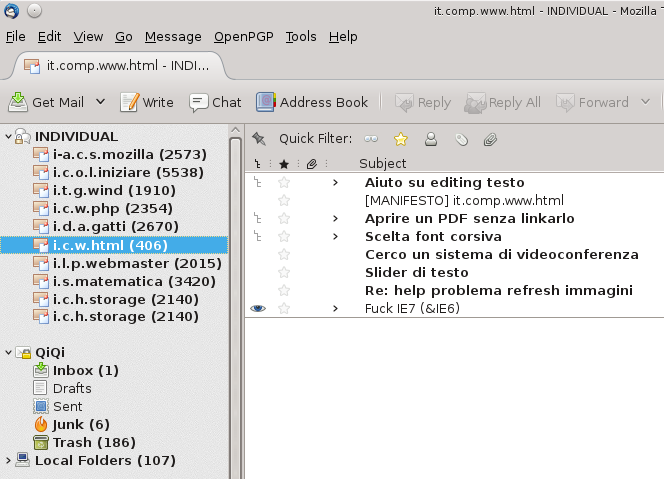Viewport: 664px width, 479px height.
Task: Click the Reply All toolbar button
Action: click(502, 102)
